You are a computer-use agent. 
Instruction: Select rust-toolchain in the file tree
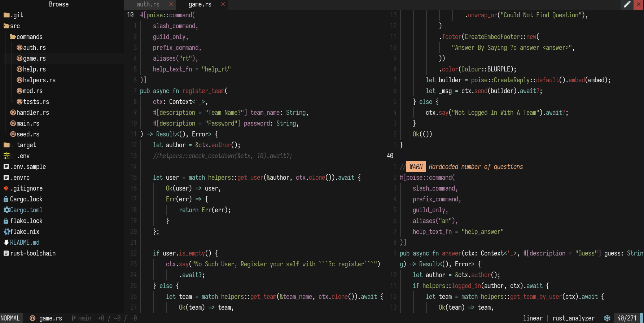click(x=33, y=253)
